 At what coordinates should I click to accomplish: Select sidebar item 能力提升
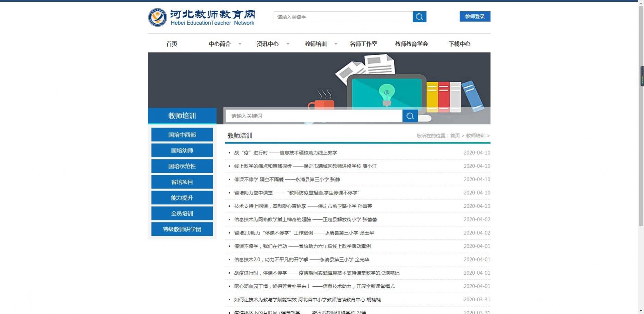pos(182,197)
